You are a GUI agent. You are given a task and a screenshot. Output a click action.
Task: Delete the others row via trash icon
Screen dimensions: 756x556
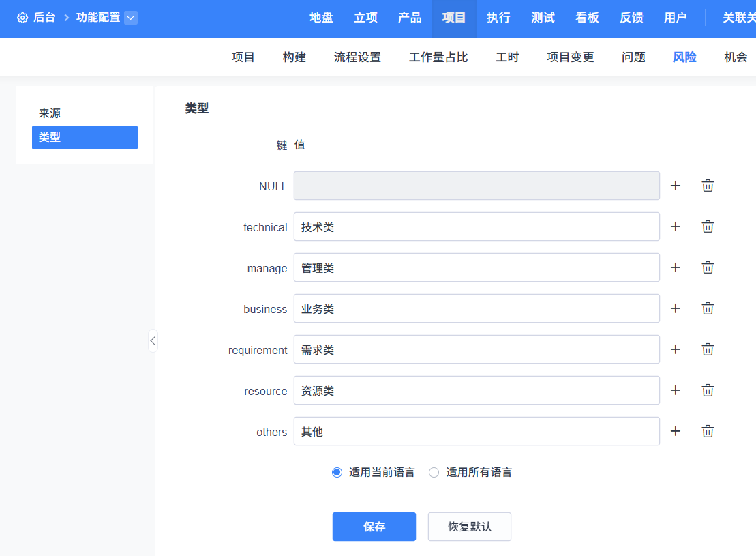point(708,431)
